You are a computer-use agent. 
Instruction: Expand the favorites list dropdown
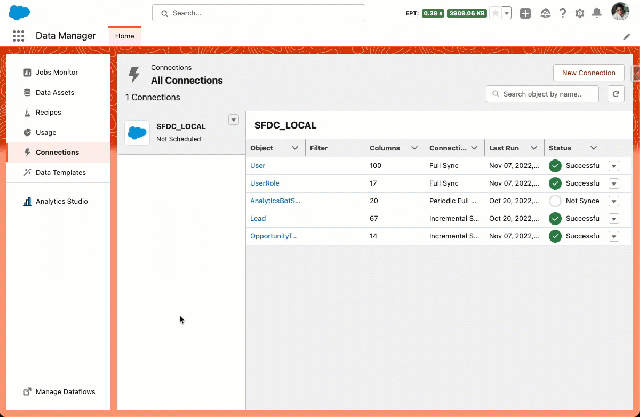pyautogui.click(x=507, y=13)
